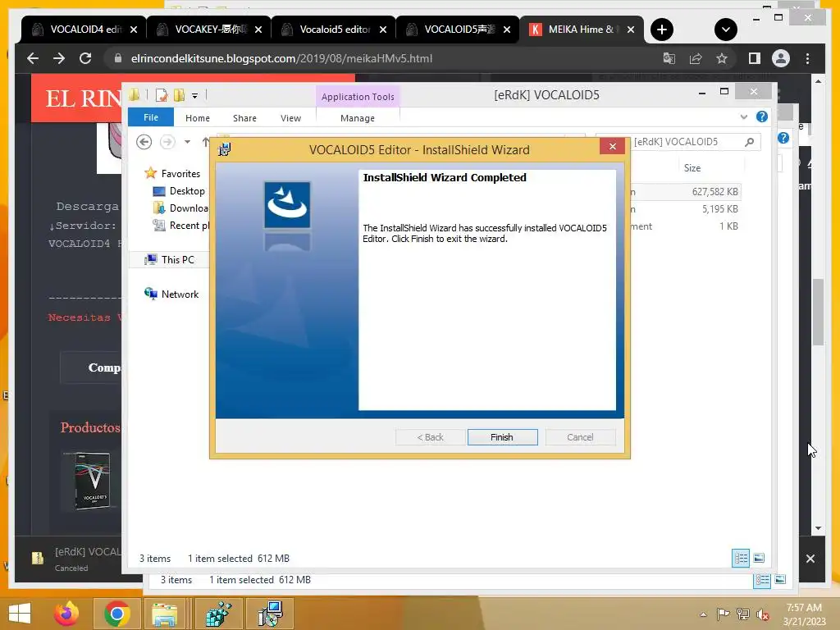
Task: Reload the Chrome page
Action: coord(85,58)
